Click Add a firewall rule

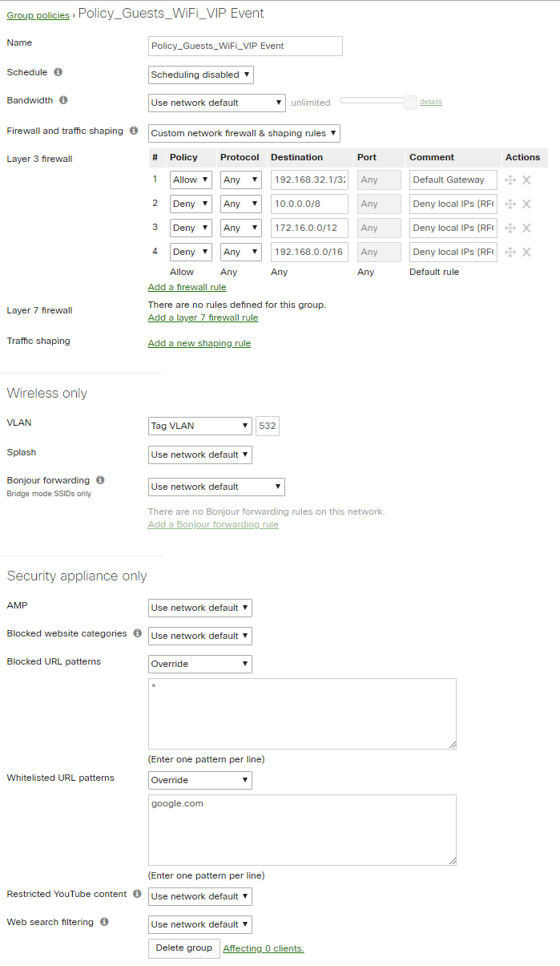click(x=187, y=287)
